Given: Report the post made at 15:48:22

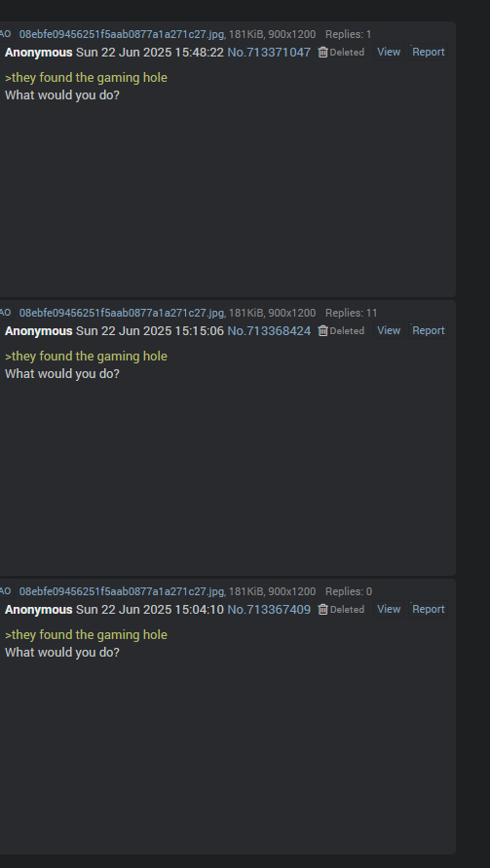Looking at the screenshot, I should click(x=429, y=52).
